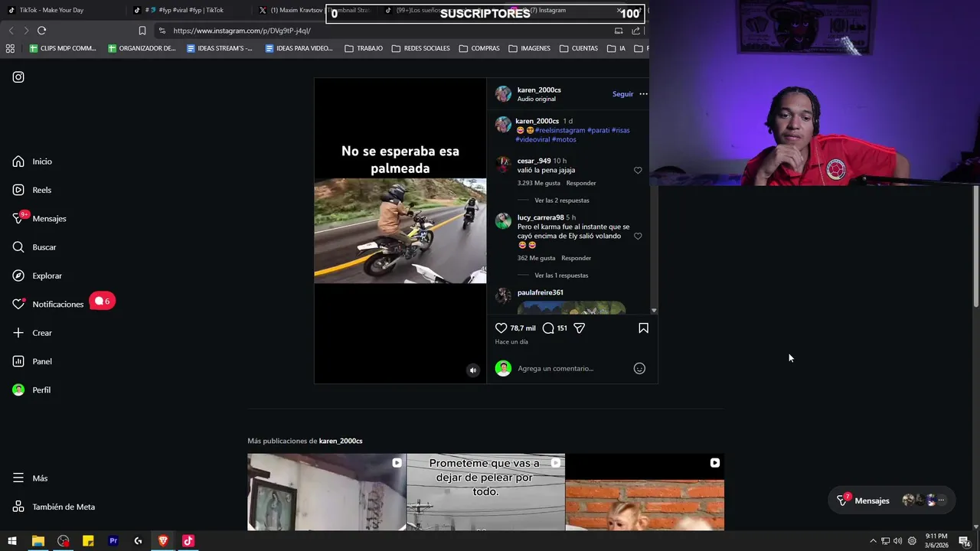This screenshot has width=980, height=551.
Task: Open the first thumbnail with framed picture
Action: tap(327, 492)
